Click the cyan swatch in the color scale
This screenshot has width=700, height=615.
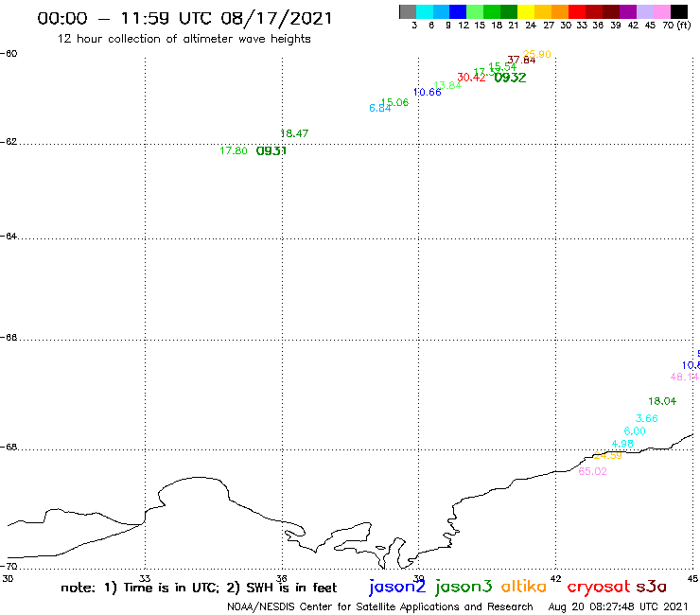click(425, 11)
